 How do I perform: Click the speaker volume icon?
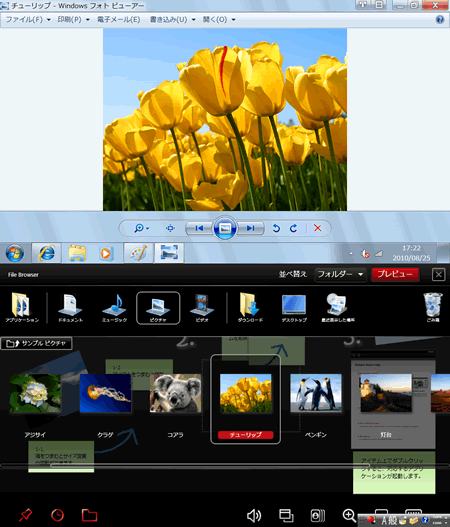click(x=254, y=515)
